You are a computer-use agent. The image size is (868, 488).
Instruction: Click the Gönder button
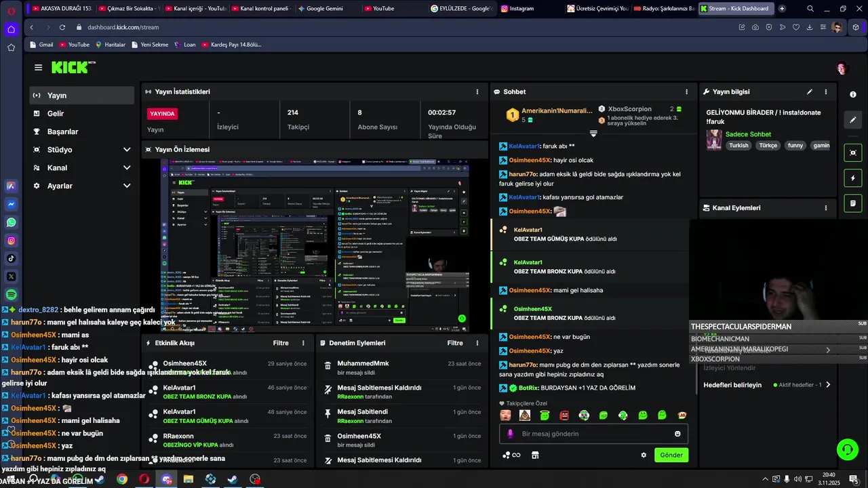point(671,455)
